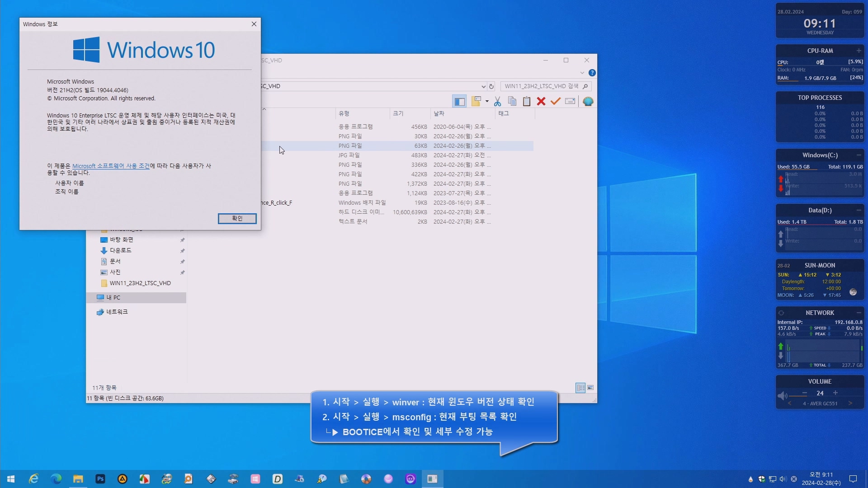Click the NETWORK widget refresh icon
The width and height of the screenshot is (868, 488).
(x=781, y=313)
